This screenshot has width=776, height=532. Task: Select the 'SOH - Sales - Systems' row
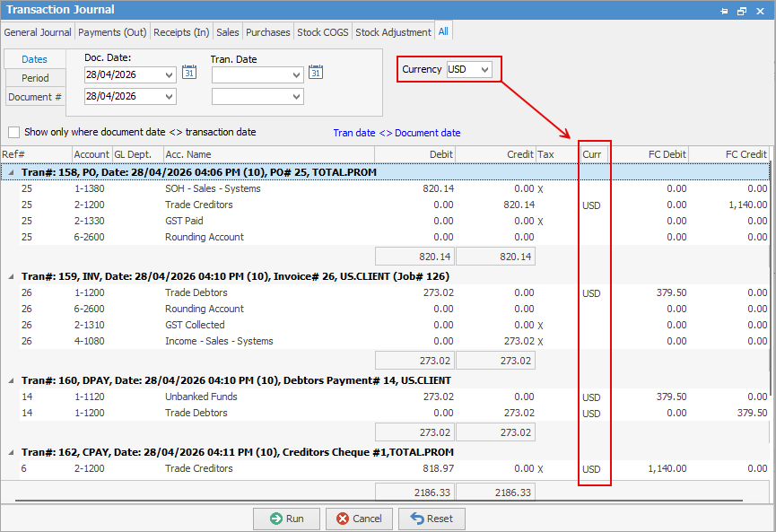395,188
